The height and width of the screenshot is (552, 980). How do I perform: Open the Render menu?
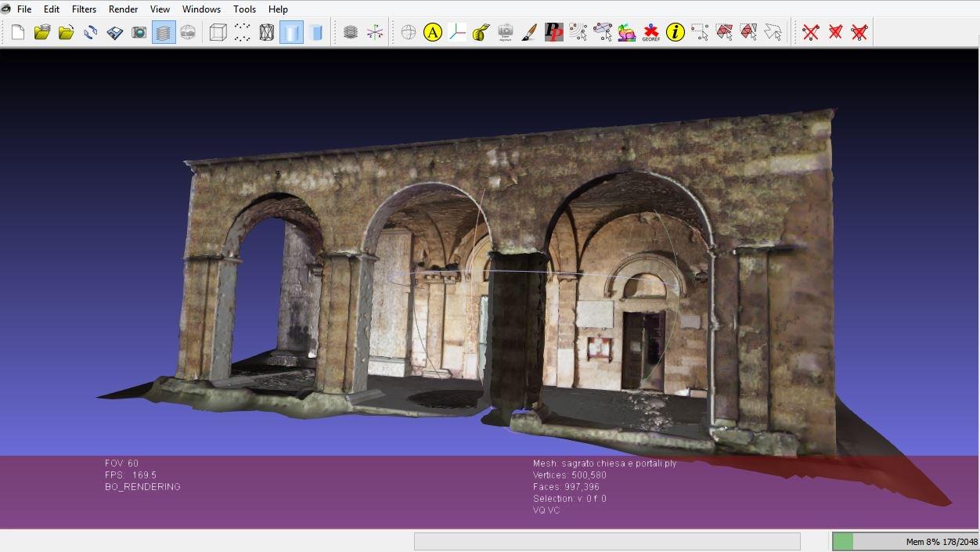coord(123,9)
